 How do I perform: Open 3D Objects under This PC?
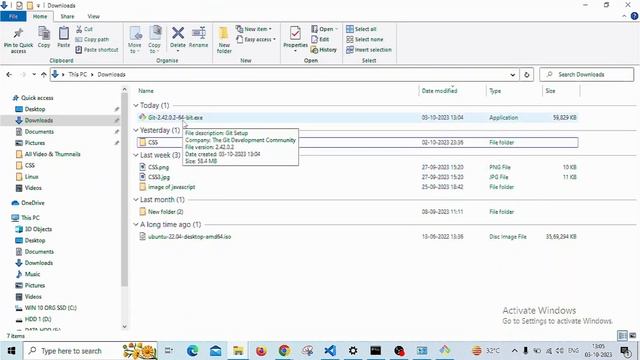pyautogui.click(x=38, y=229)
